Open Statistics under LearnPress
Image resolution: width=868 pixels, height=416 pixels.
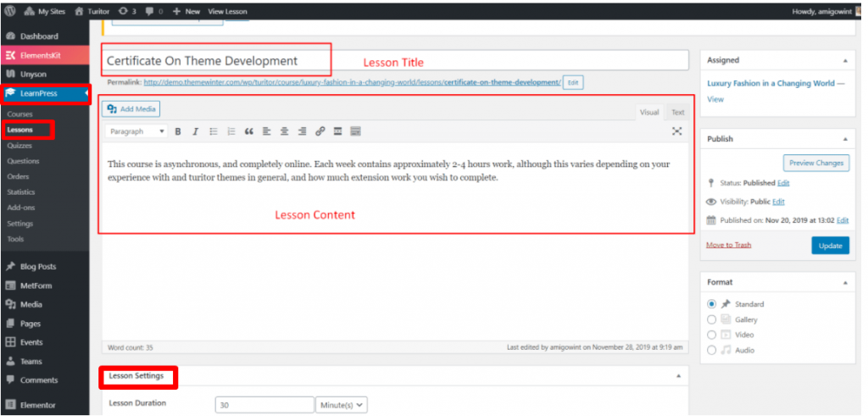[x=21, y=192]
